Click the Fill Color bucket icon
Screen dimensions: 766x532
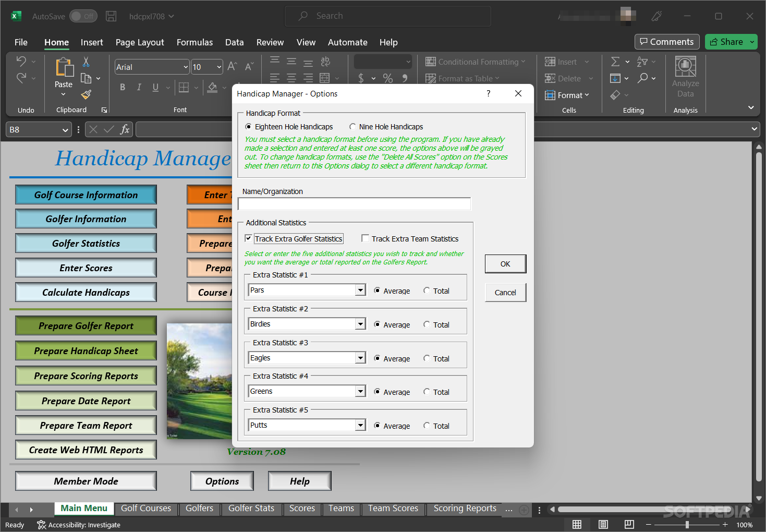(x=212, y=87)
